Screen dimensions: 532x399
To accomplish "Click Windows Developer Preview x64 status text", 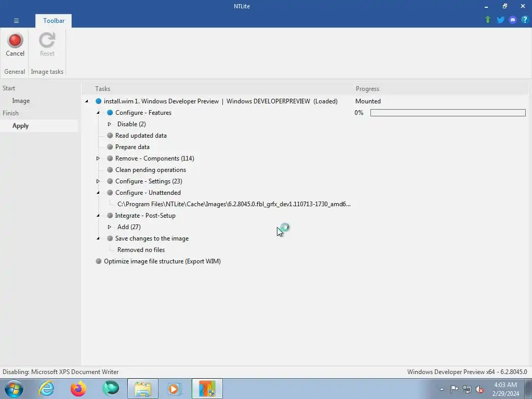I will (x=467, y=372).
